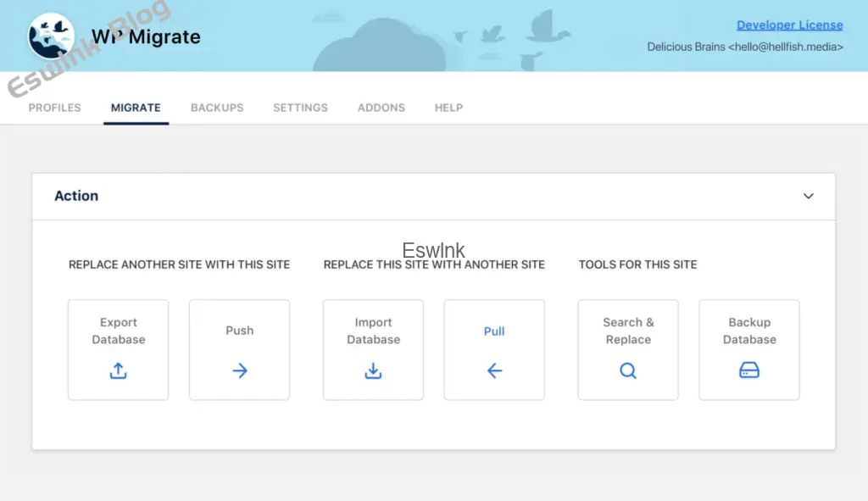Click the drive icon under Backup Database
The height and width of the screenshot is (501, 868).
click(749, 370)
